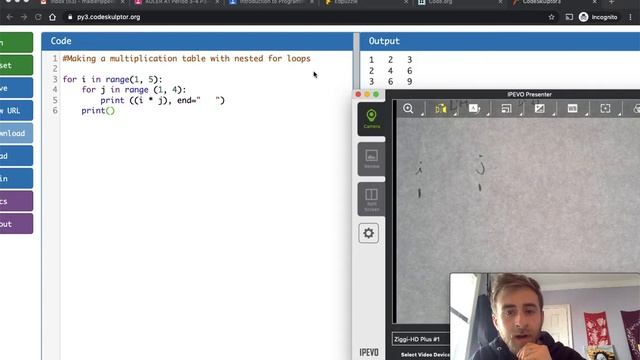Image resolution: width=640 pixels, height=360 pixels.
Task: Click the partially visible New URL button
Action: [16, 111]
